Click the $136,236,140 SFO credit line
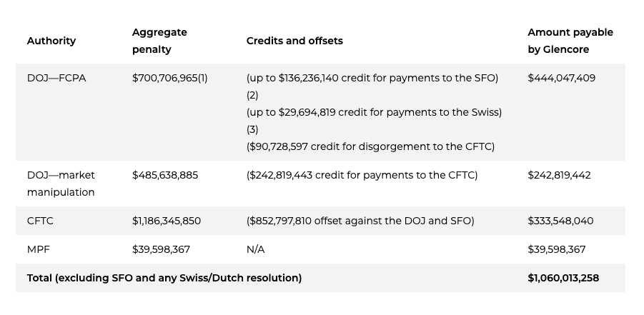 pyautogui.click(x=372, y=78)
